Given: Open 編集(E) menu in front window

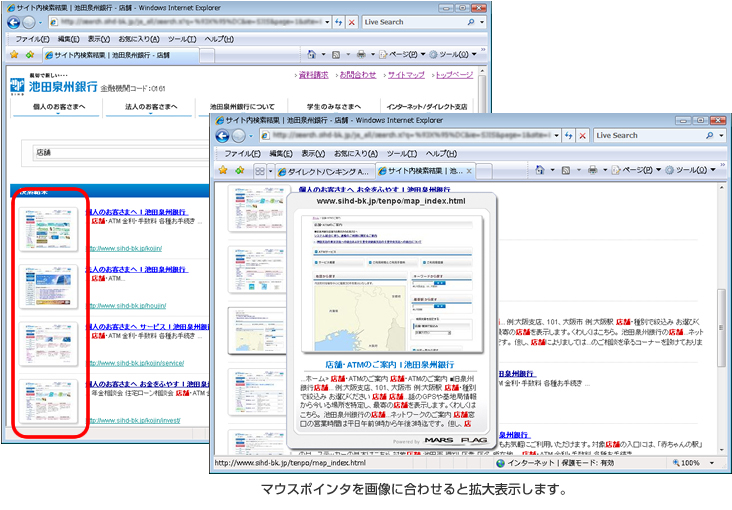Looking at the screenshot, I should click(x=281, y=153).
